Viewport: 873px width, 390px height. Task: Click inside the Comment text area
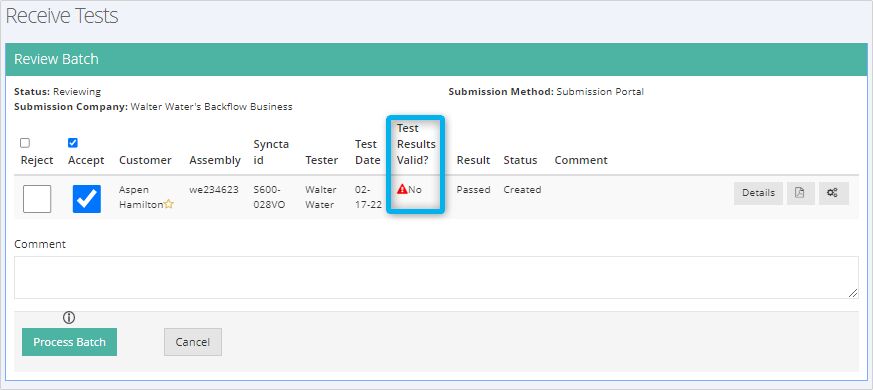tap(436, 277)
